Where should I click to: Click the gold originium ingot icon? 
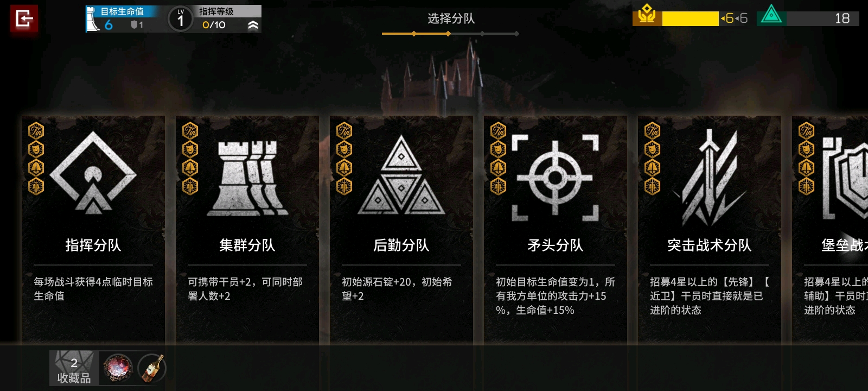tap(647, 15)
